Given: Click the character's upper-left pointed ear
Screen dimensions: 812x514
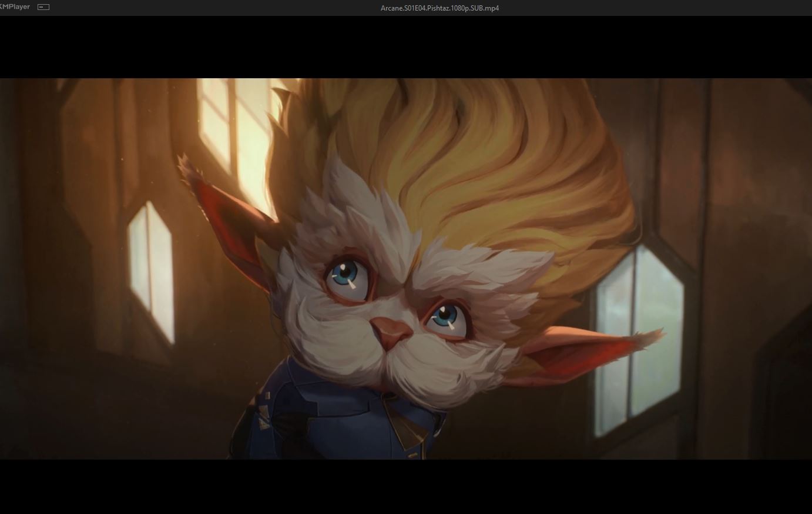Looking at the screenshot, I should pyautogui.click(x=223, y=212).
